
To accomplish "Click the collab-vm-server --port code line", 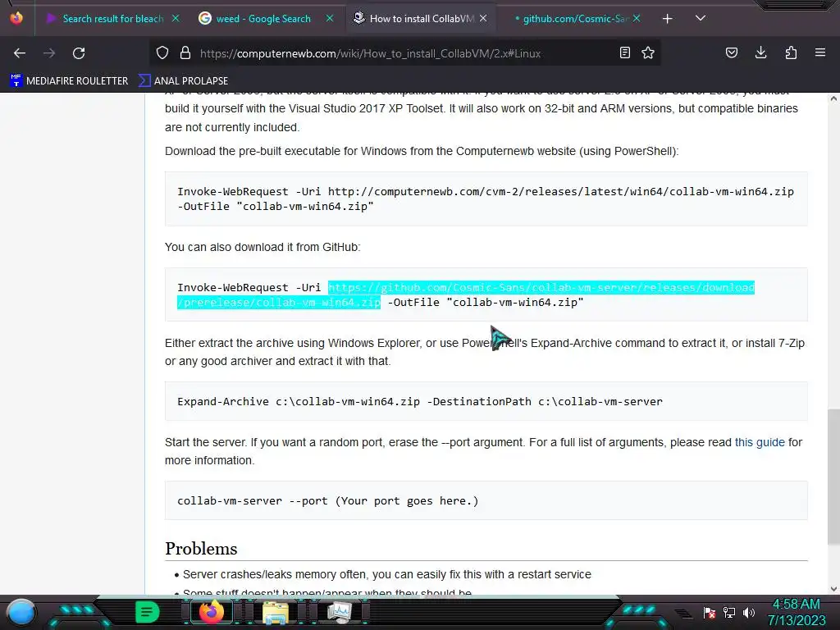I will pyautogui.click(x=328, y=501).
